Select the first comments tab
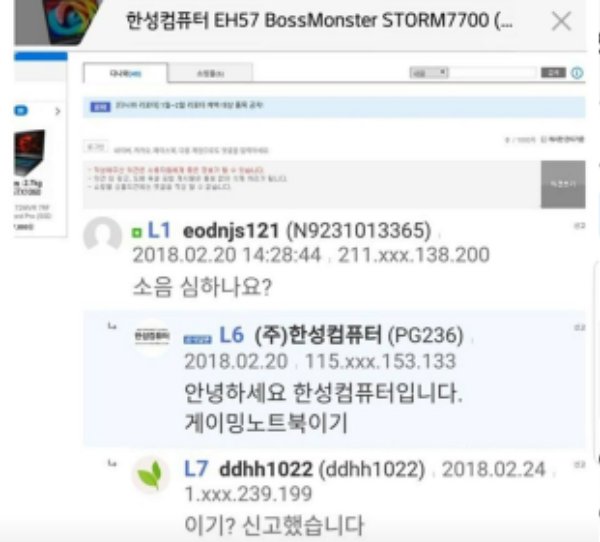Viewport: 600px width, 542px height. (126, 73)
